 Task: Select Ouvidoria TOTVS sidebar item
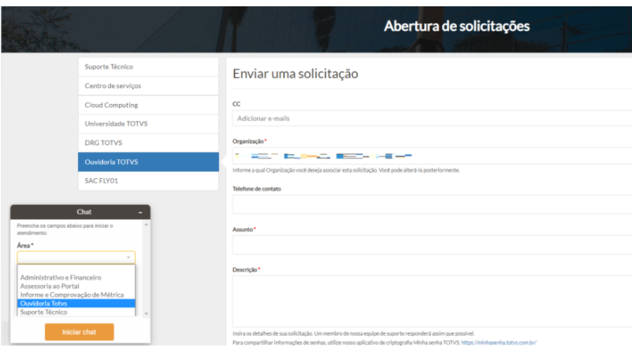(x=148, y=162)
